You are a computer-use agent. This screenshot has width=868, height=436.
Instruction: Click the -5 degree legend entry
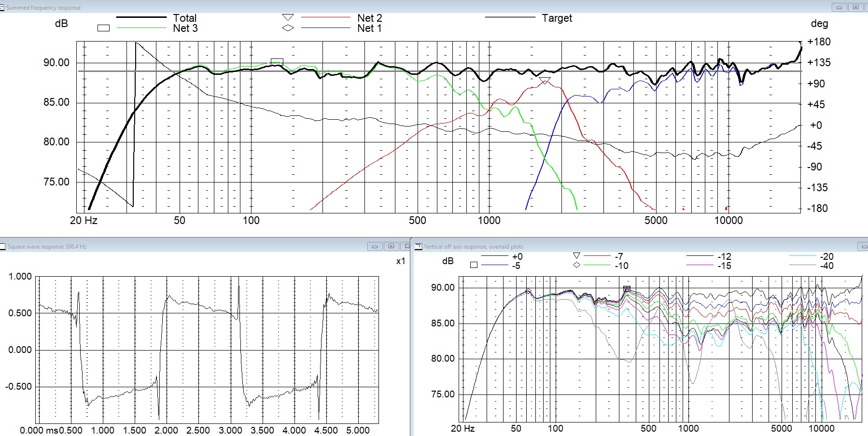pyautogui.click(x=516, y=266)
